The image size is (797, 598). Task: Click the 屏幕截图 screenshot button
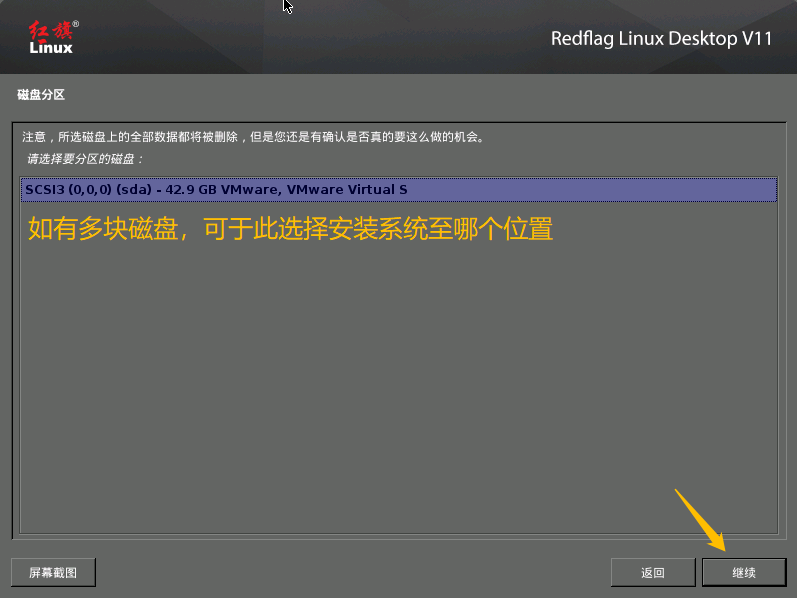point(53,573)
